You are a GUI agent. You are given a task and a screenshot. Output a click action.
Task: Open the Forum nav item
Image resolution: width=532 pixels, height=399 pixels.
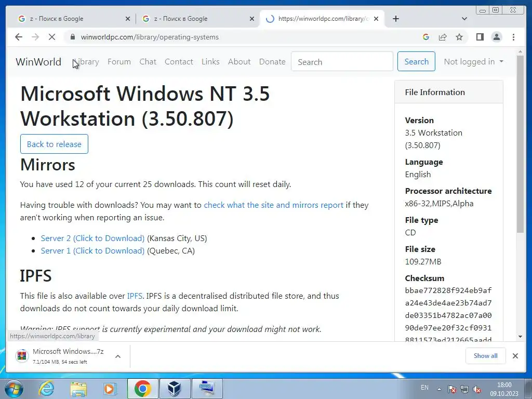point(119,62)
